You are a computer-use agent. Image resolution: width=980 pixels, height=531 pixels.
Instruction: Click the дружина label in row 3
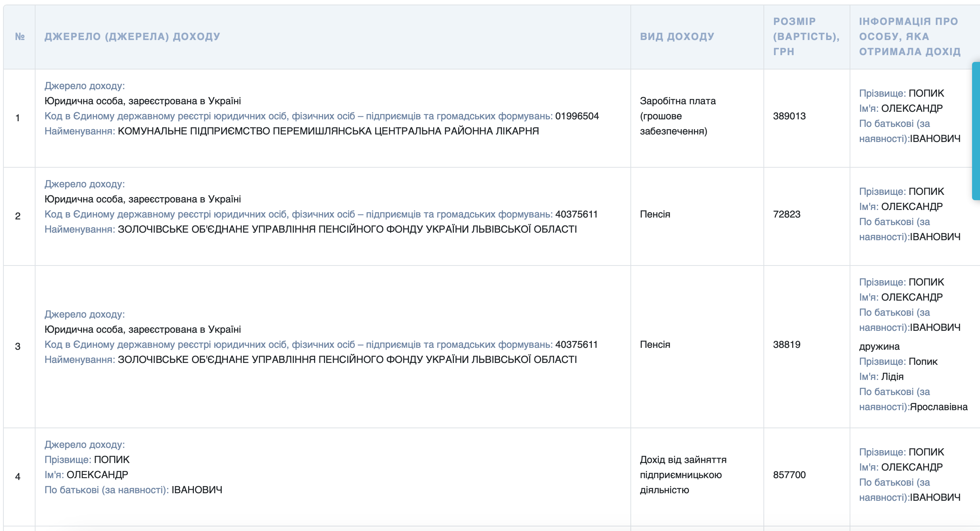tap(879, 346)
